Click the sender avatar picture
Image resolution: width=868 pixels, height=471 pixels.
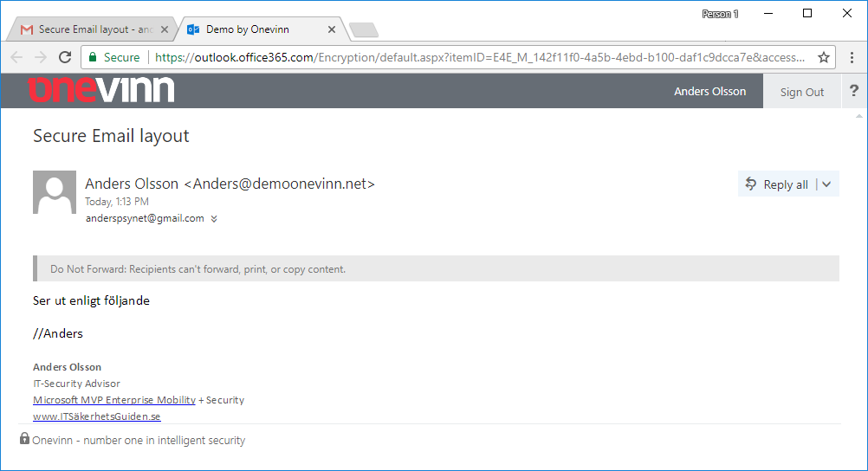tap(55, 192)
